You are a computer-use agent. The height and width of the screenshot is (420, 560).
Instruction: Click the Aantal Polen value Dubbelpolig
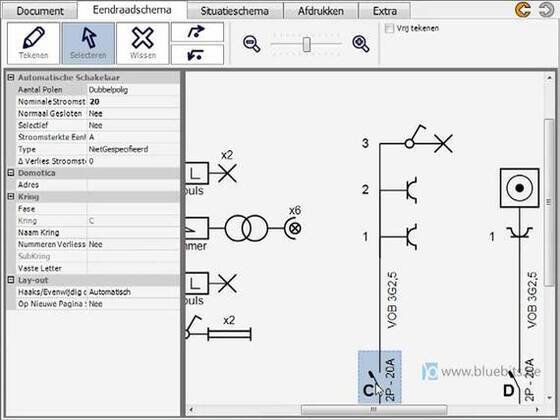coord(133,90)
